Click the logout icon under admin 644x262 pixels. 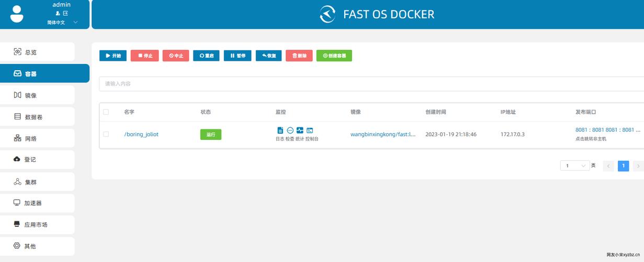coord(65,13)
